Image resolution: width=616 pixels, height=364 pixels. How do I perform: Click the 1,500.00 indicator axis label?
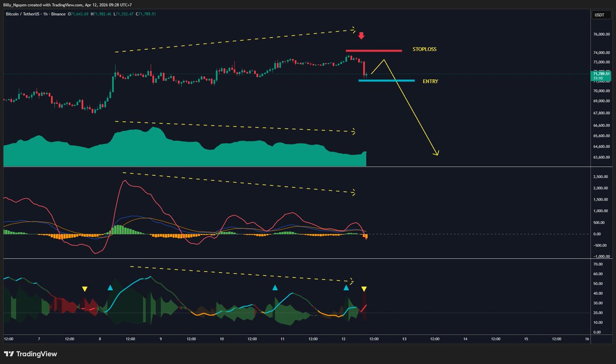pyautogui.click(x=601, y=199)
